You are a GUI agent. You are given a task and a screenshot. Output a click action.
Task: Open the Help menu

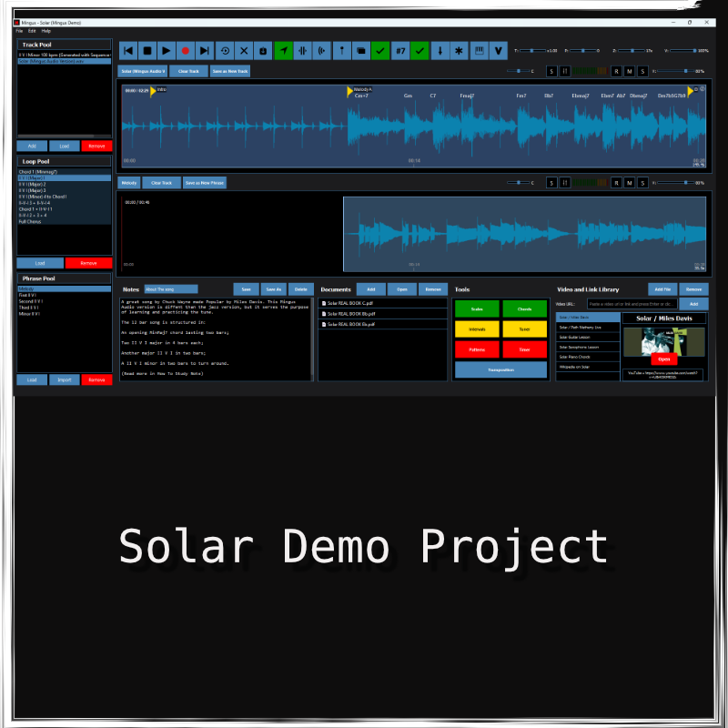[x=45, y=31]
